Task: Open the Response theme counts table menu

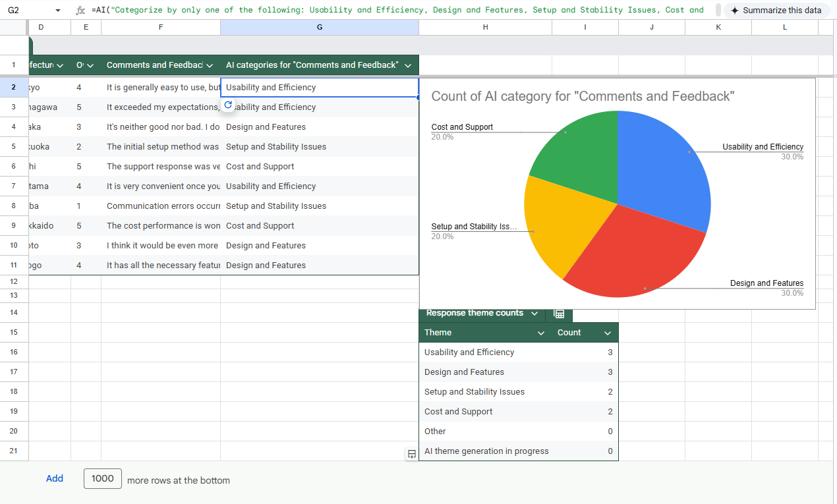Action: coord(534,314)
